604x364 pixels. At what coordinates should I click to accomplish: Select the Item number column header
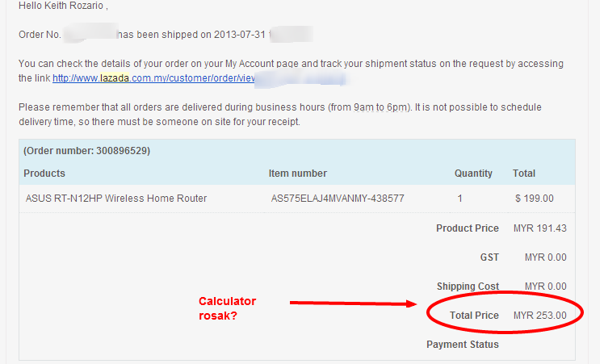click(x=298, y=174)
